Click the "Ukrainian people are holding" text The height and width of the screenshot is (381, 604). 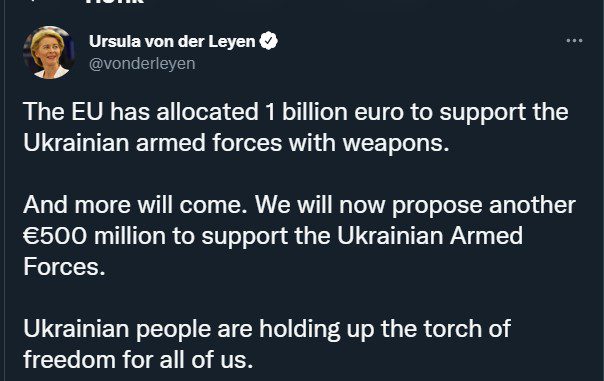tap(181, 329)
